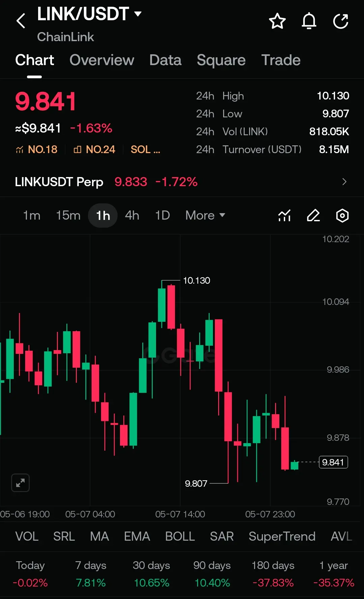Select the 1D timeframe
This screenshot has height=599, width=364.
click(x=162, y=215)
